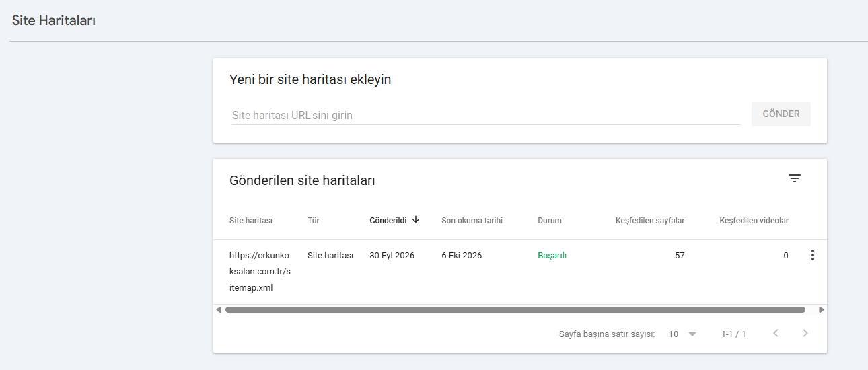Image resolution: width=868 pixels, height=370 pixels.
Task: Click the Son okuma tarihi column header
Action: pos(472,221)
